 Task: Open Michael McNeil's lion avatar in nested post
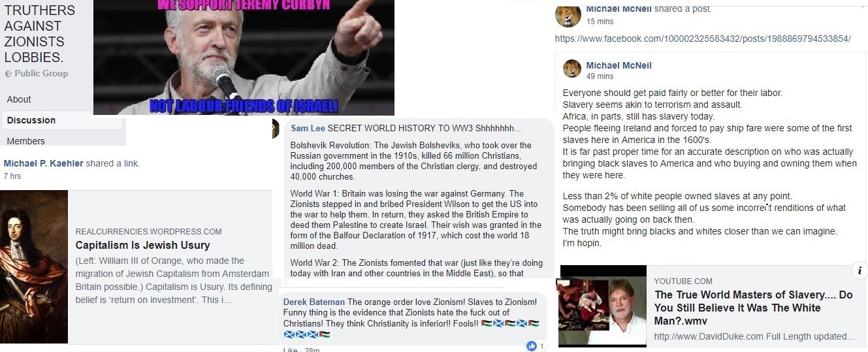(x=572, y=69)
